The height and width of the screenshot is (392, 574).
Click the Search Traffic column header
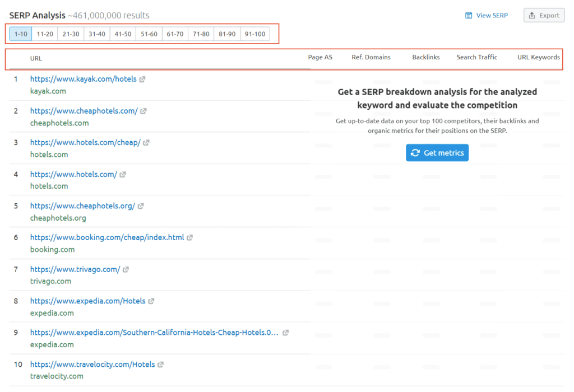(476, 57)
